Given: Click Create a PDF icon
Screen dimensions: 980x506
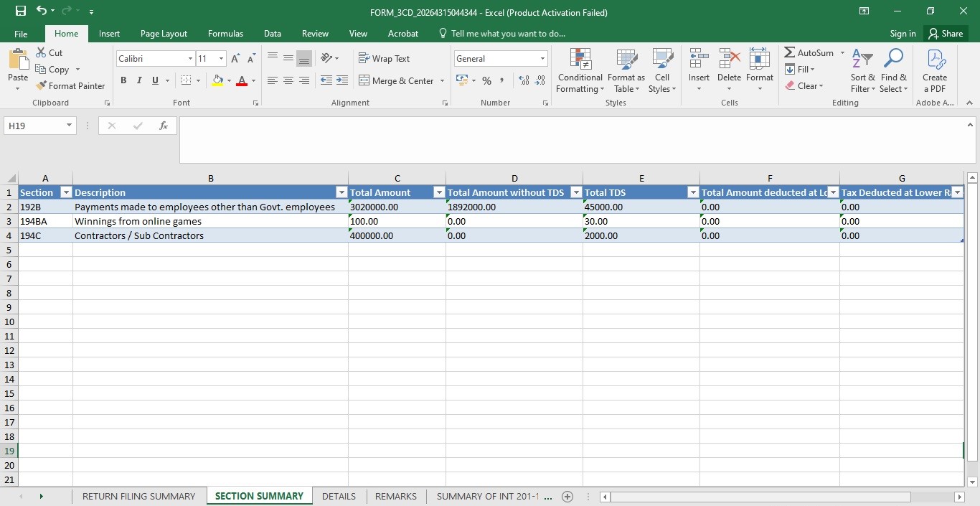Looking at the screenshot, I should pos(935,70).
